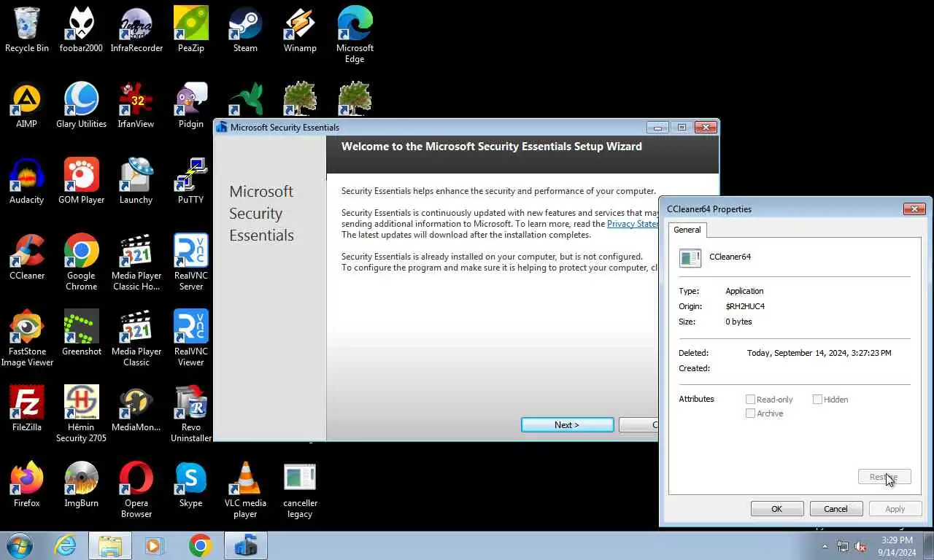This screenshot has height=560, width=934.
Task: Select the Winamp desktop shortcut
Action: coord(300,30)
